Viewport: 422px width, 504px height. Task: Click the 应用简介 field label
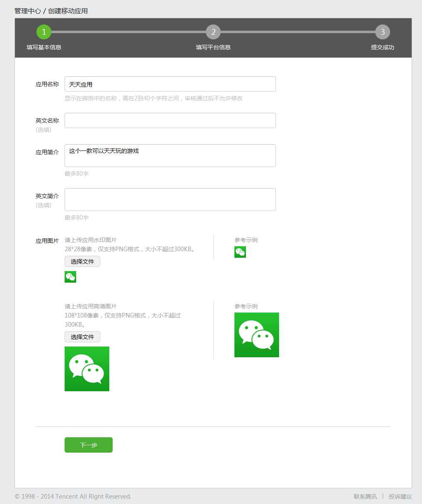coord(47,152)
